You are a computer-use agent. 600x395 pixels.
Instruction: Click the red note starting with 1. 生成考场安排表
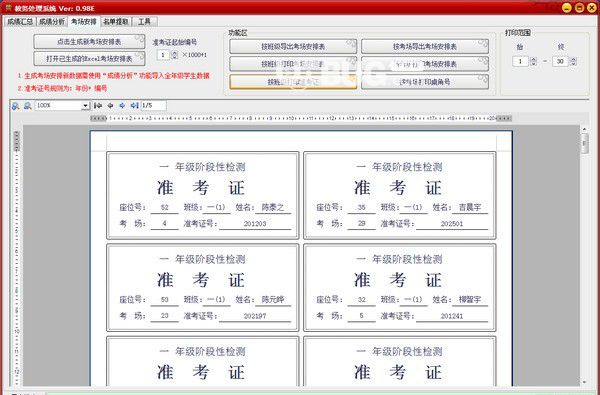113,76
